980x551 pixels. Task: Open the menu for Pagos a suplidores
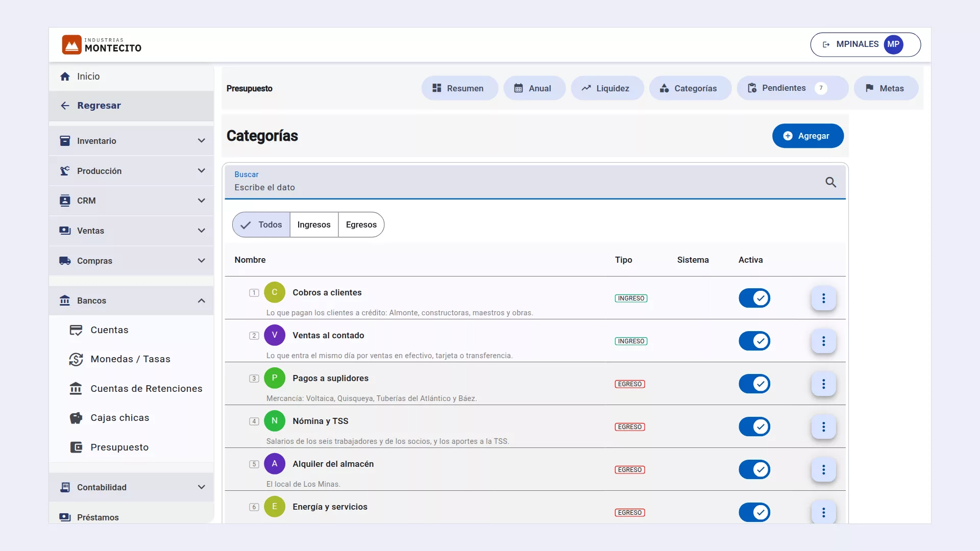pos(823,384)
